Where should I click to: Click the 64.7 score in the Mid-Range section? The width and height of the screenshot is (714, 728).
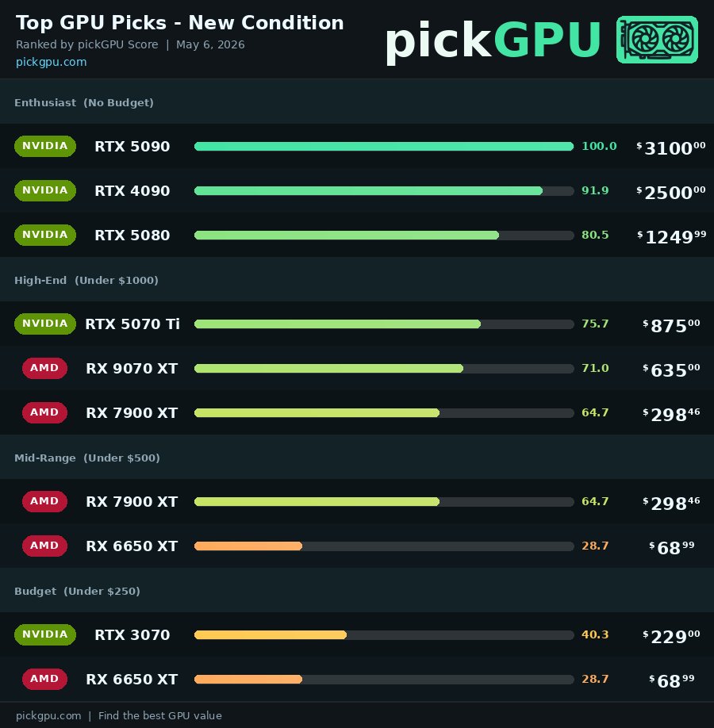click(595, 501)
